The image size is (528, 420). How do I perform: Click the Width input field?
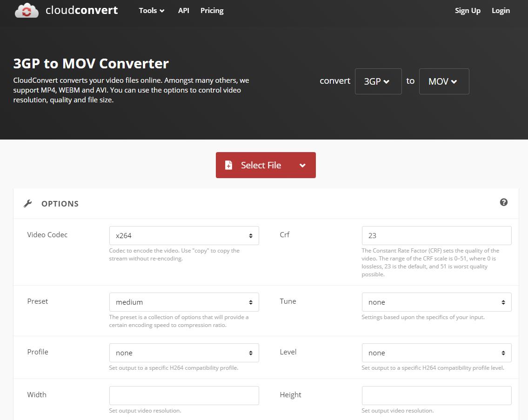184,395
